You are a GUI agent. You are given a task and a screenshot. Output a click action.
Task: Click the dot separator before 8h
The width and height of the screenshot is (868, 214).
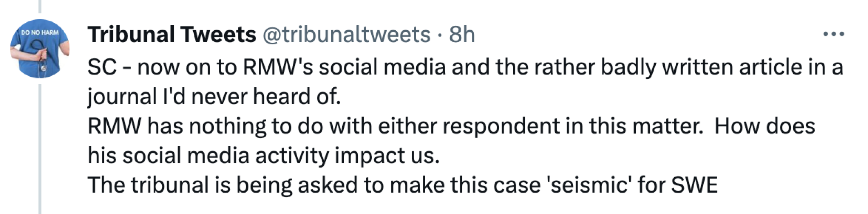pyautogui.click(x=440, y=35)
